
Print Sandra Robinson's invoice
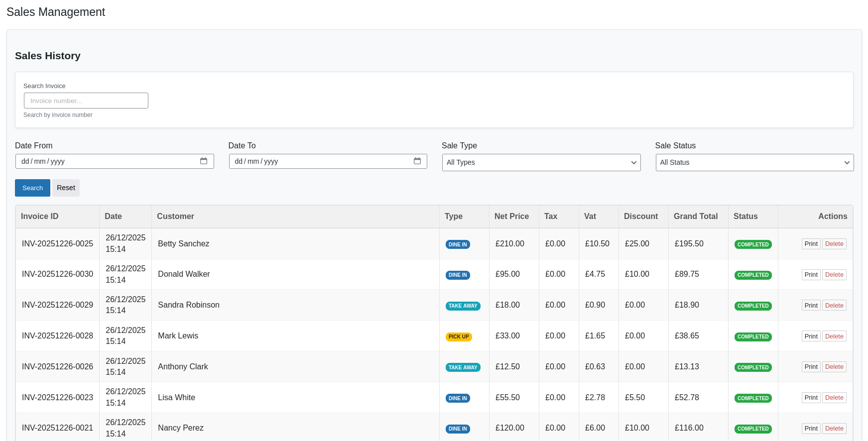[x=811, y=306]
